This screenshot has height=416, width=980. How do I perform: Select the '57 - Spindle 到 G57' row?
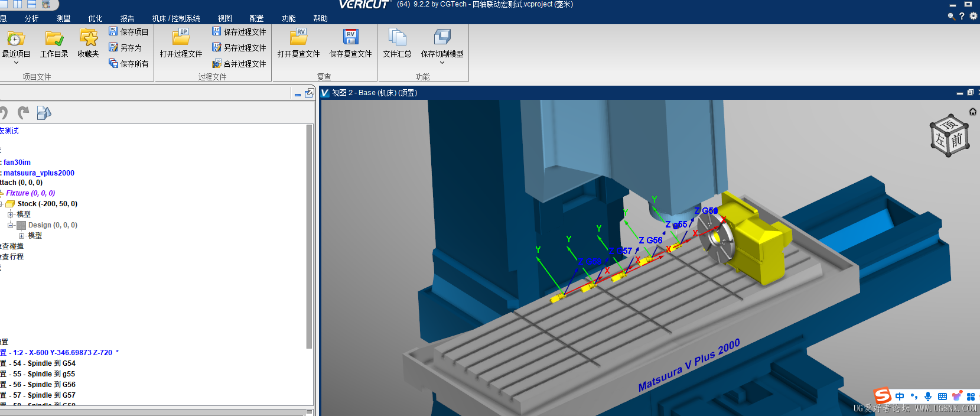coord(38,395)
